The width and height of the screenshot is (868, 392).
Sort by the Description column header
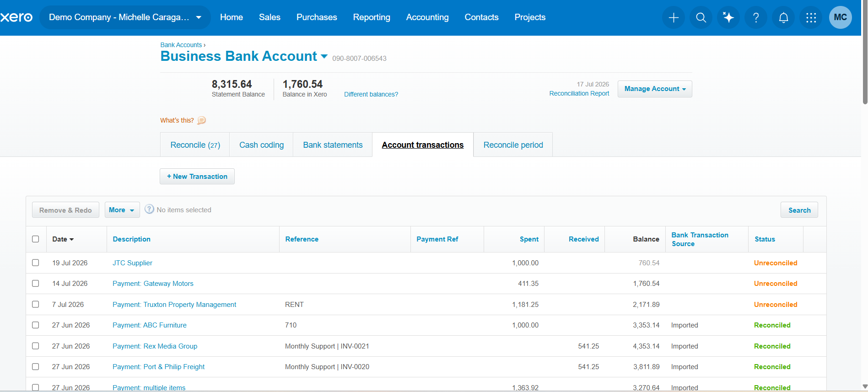132,239
